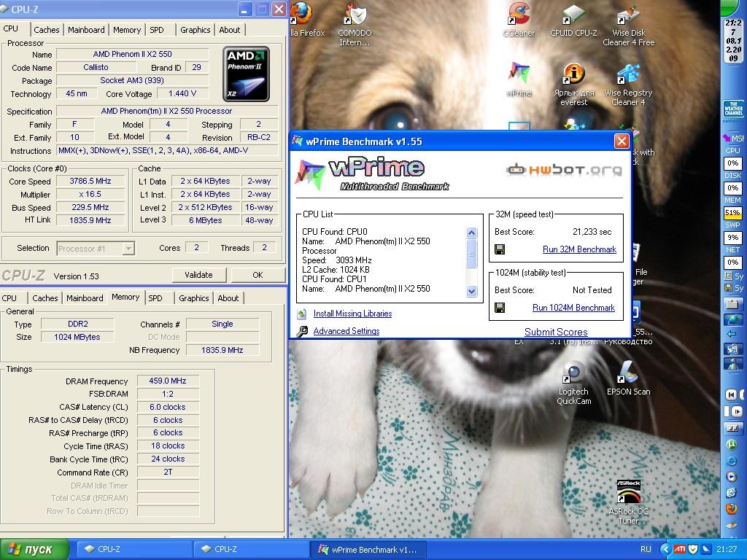
Task: Click the play button in the sidebar player
Action: [737, 411]
